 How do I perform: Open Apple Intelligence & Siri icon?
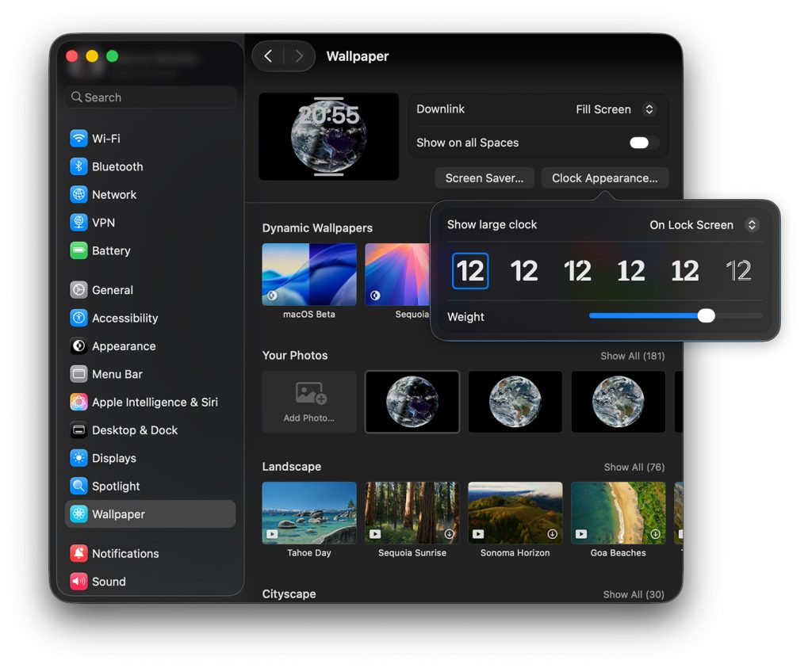point(79,402)
